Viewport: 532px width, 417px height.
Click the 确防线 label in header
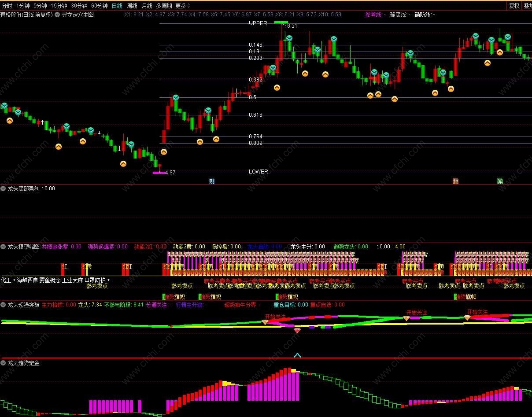(x=425, y=15)
